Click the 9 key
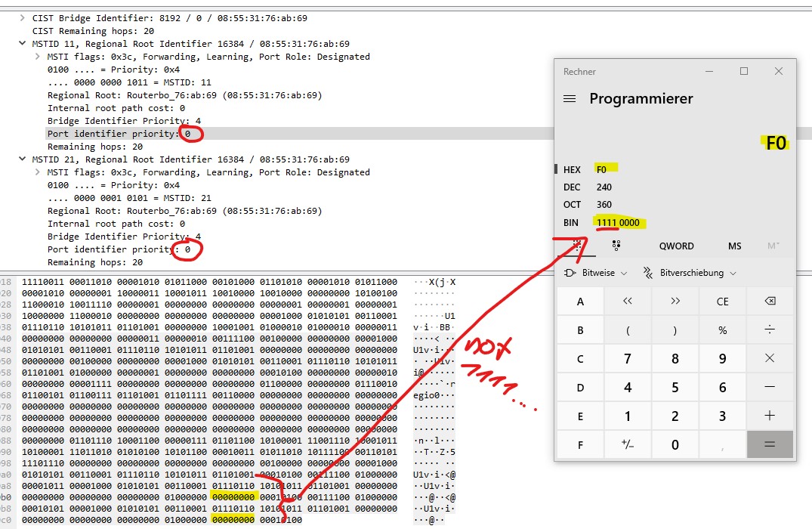The width and height of the screenshot is (812, 529). pos(722,358)
